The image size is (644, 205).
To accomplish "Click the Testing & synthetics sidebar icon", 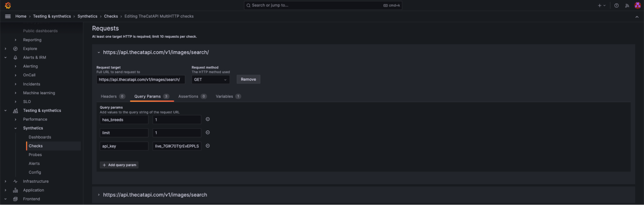I will [x=15, y=111].
